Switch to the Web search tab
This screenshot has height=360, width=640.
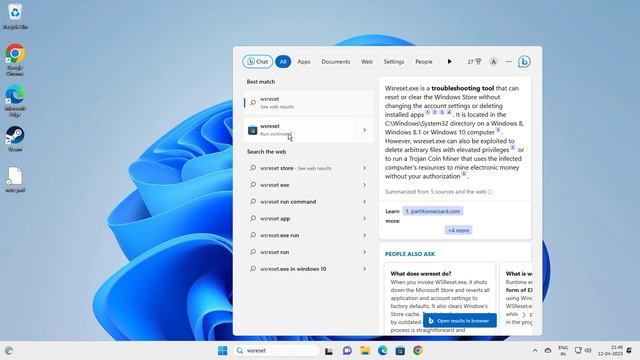point(367,62)
